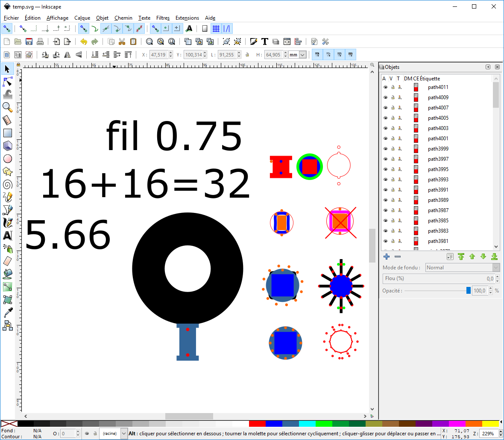The image size is (504, 440).
Task: Select the Zoom tool in toolbox
Action: pyautogui.click(x=7, y=107)
